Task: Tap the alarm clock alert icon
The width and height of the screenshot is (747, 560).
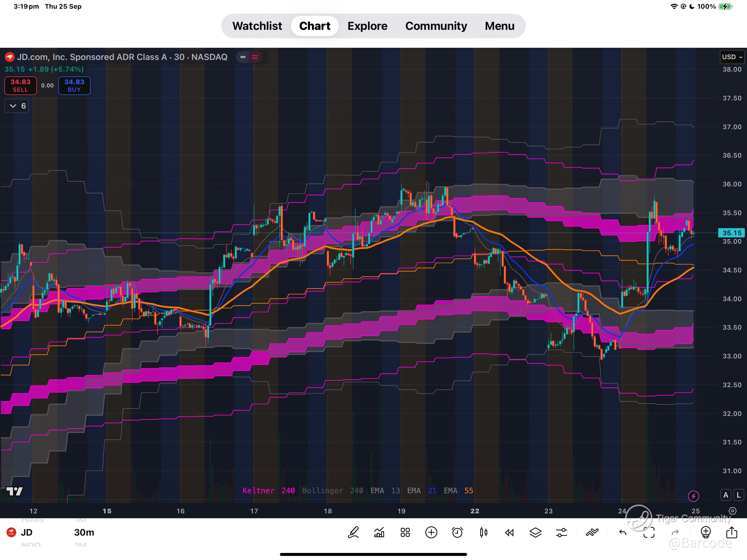Action: pos(457,532)
